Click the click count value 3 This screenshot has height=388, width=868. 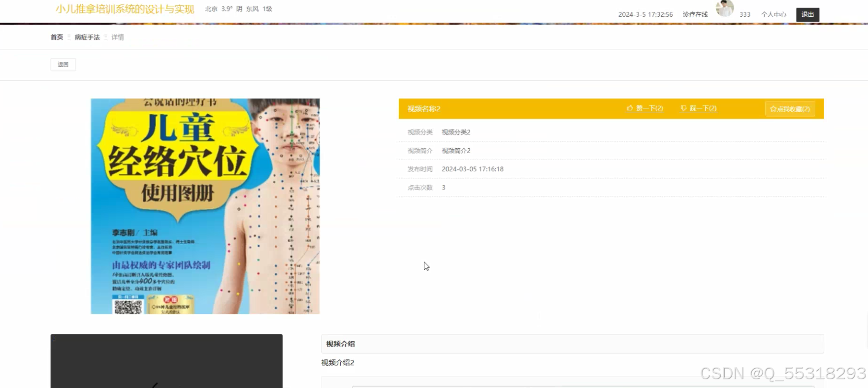pos(444,188)
